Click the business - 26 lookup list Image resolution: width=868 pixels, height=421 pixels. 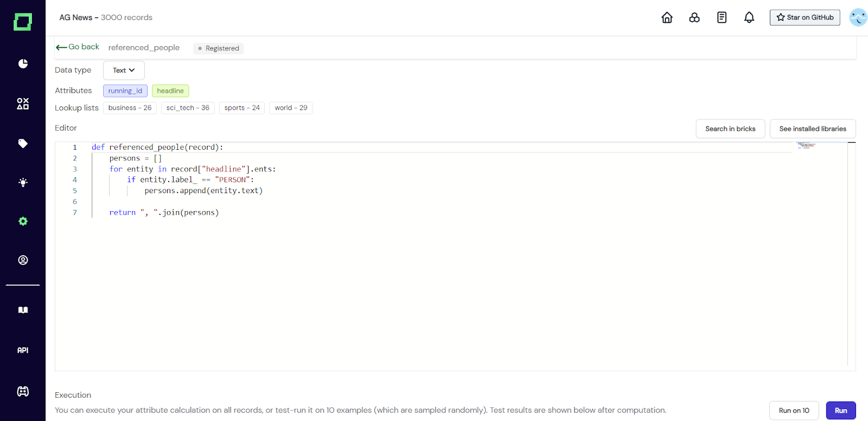[130, 108]
